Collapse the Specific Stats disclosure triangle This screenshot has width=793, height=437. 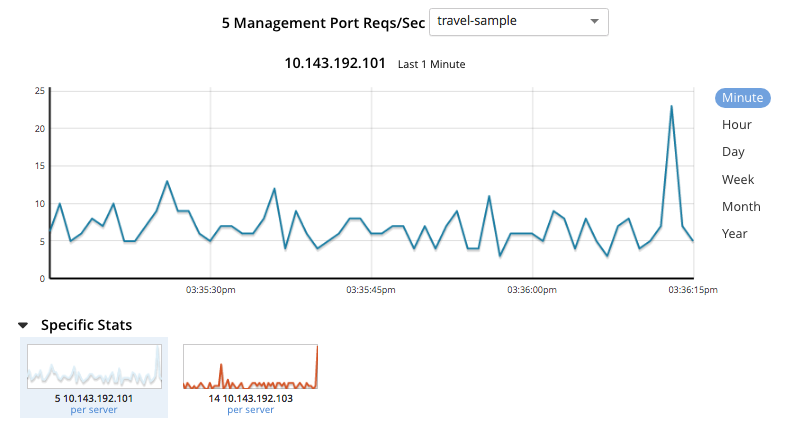tap(23, 325)
